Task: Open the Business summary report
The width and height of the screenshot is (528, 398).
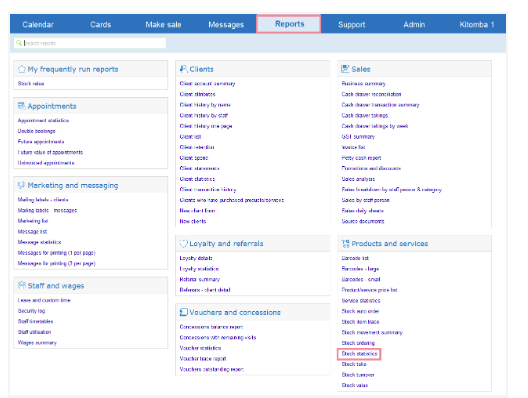Action: (364, 84)
